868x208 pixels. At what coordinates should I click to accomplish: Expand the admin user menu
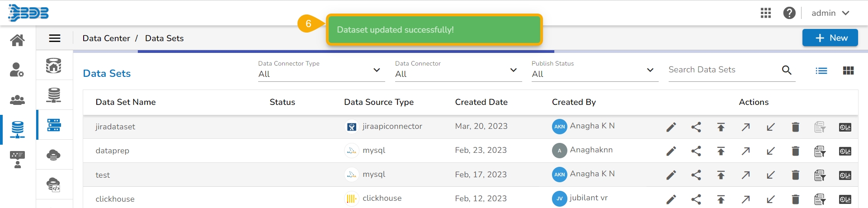pos(830,13)
